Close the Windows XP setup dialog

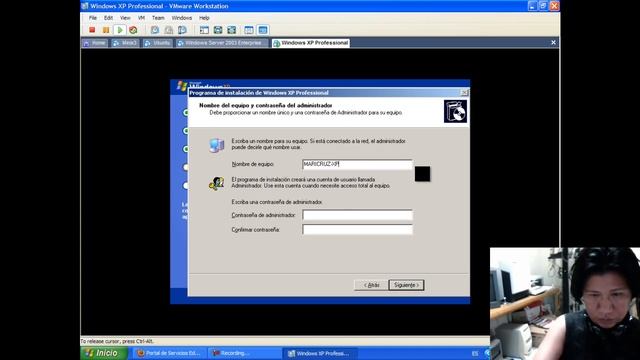[464, 93]
